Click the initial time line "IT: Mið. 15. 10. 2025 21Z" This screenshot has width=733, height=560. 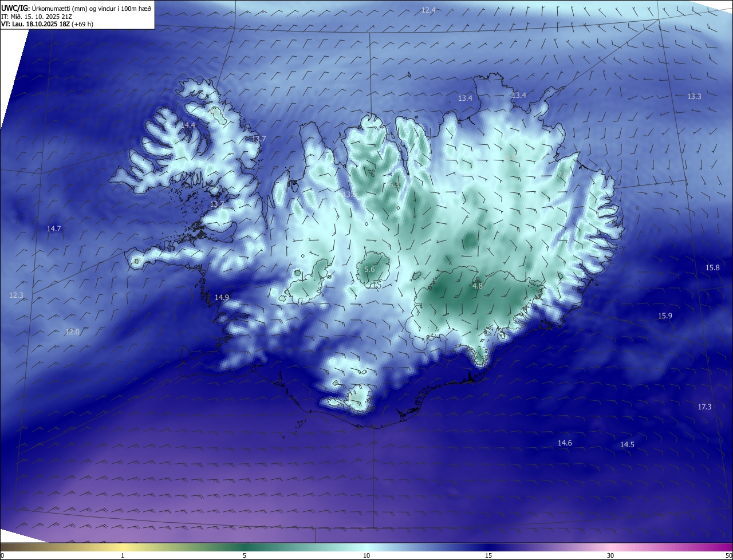click(38, 17)
